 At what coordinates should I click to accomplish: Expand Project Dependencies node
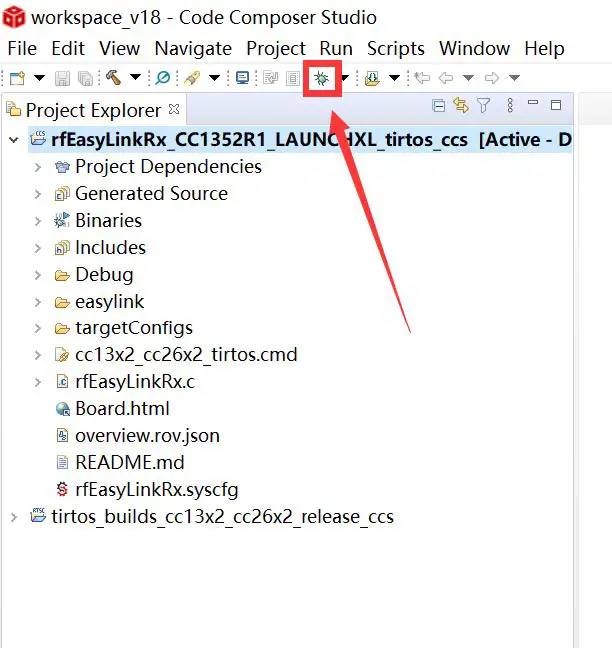pyautogui.click(x=38, y=167)
